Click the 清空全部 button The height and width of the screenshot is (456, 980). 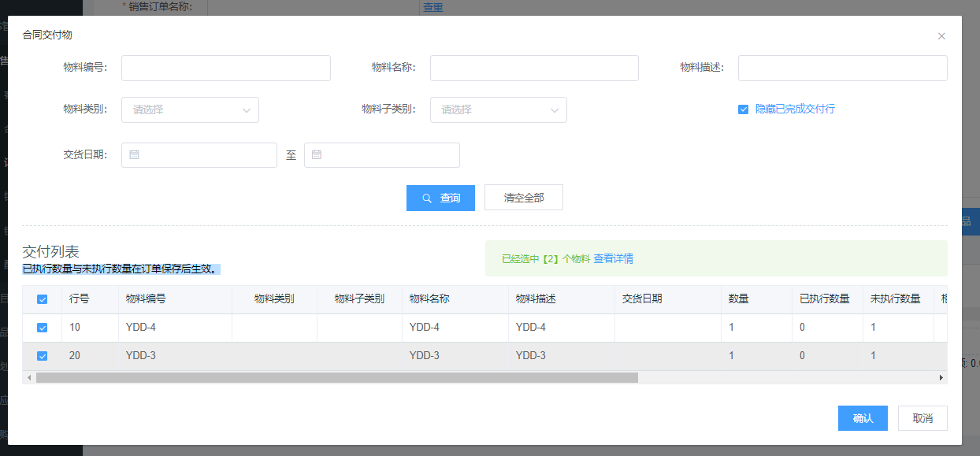pyautogui.click(x=523, y=198)
